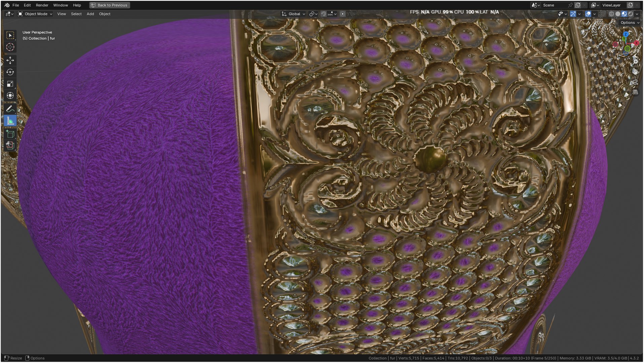Switch to Solid viewport shading
644x363 pixels.
618,14
